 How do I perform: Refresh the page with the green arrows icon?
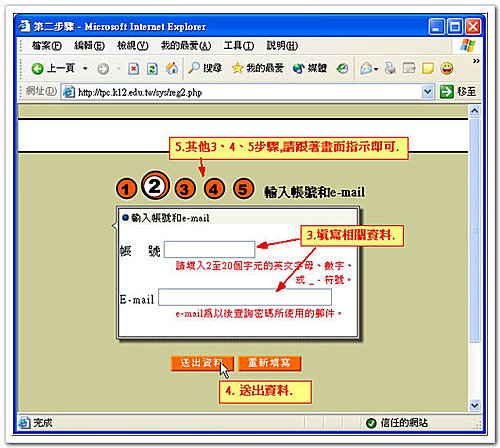click(x=152, y=69)
